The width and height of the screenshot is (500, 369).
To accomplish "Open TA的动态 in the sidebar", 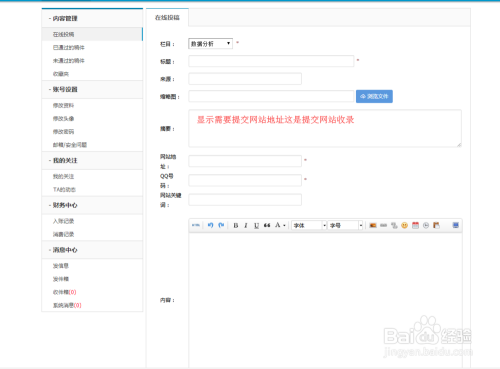I will tap(64, 190).
